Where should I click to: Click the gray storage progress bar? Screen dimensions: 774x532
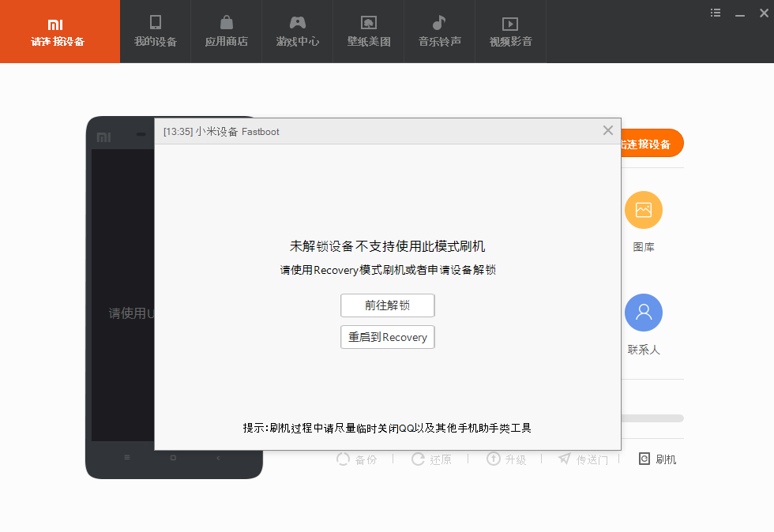pyautogui.click(x=652, y=418)
